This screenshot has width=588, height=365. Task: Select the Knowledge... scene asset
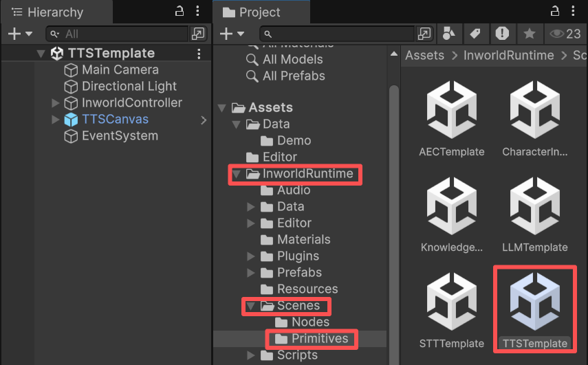click(x=452, y=214)
